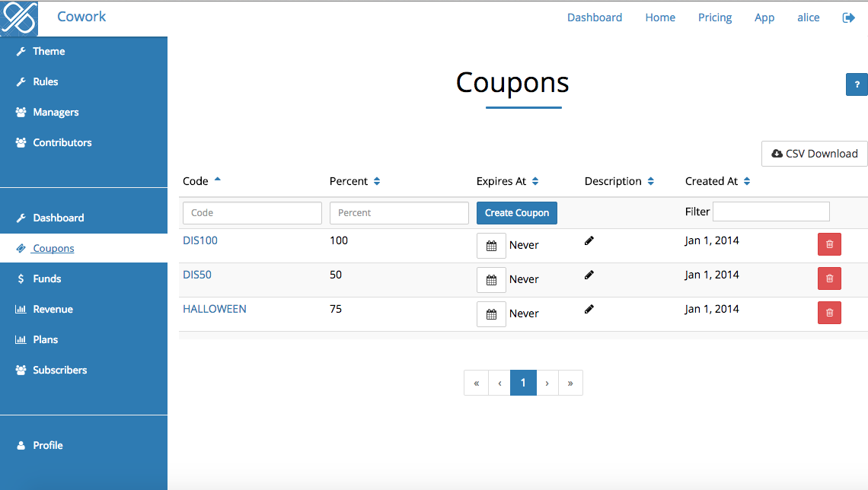Go to Home in top navigation

[660, 17]
